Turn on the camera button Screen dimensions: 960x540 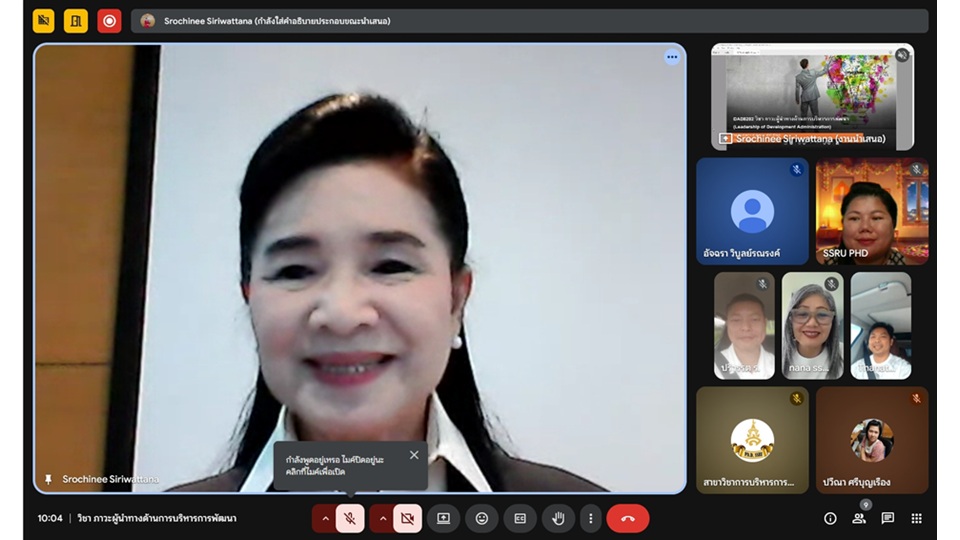pyautogui.click(x=407, y=518)
